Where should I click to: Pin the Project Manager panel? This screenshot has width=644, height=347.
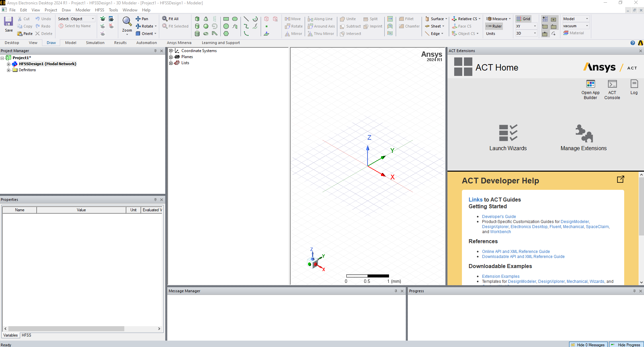155,51
